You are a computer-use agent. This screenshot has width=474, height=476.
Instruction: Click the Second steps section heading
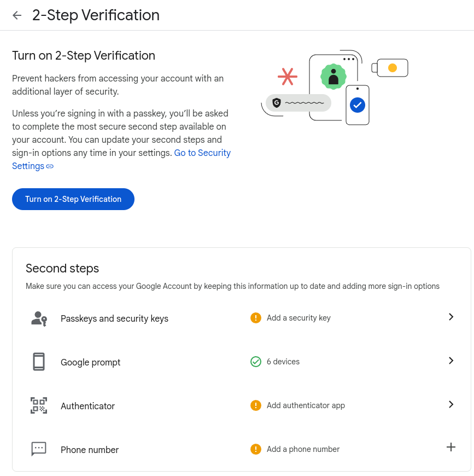(62, 269)
